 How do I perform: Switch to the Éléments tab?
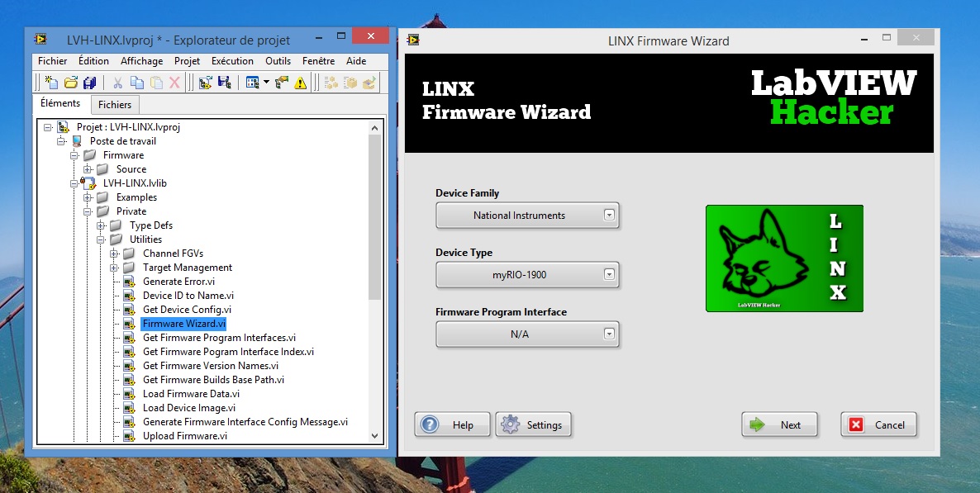[x=60, y=103]
